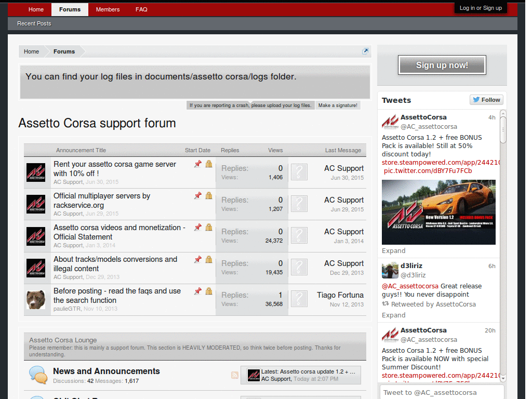Click the lock icon on "Official multiplayer servers" announcement

(209, 195)
